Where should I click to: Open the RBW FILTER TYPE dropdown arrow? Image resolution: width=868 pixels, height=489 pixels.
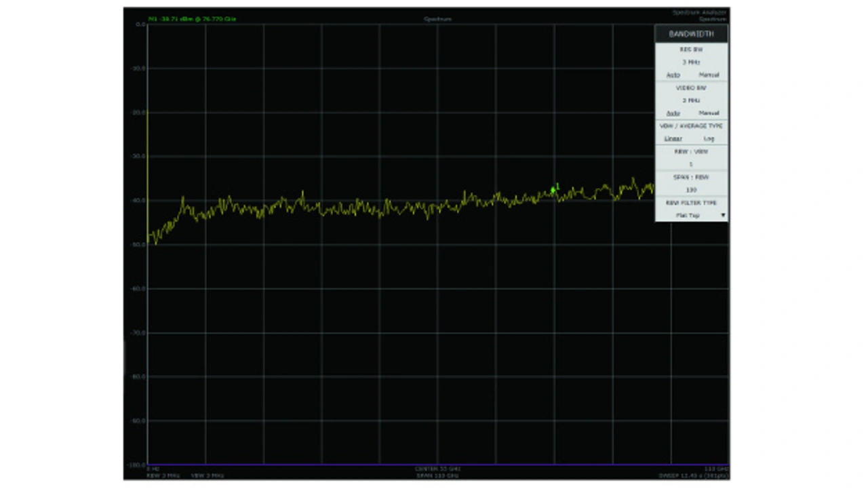point(723,216)
